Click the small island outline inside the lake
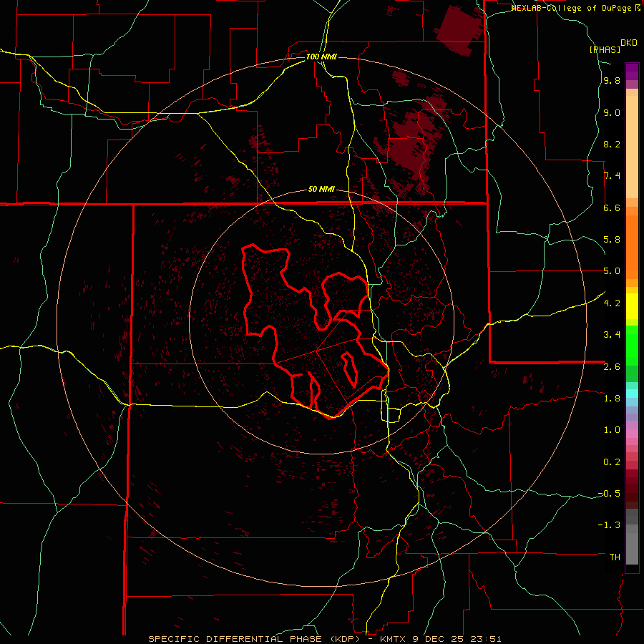This screenshot has width=644, height=644. point(349,369)
